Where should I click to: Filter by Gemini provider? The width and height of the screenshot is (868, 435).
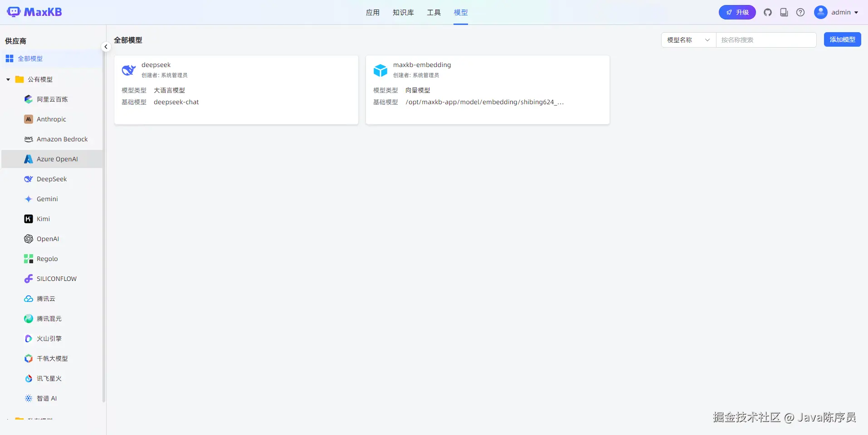[x=53, y=199]
